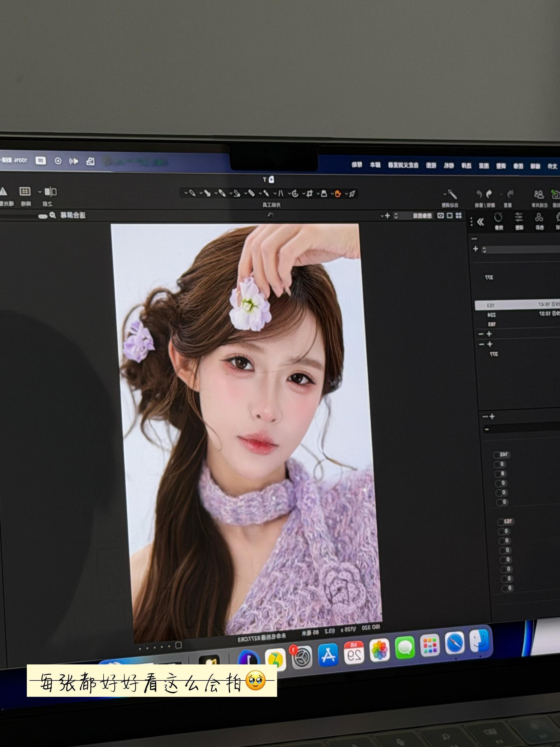Toggle the Grid (网格) overlay
This screenshot has width=560, height=747.
click(25, 192)
